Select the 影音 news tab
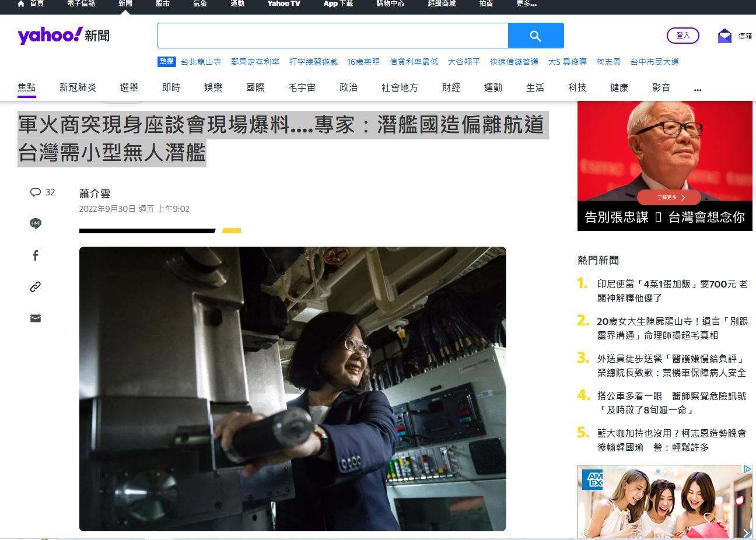The height and width of the screenshot is (540, 756). (661, 87)
